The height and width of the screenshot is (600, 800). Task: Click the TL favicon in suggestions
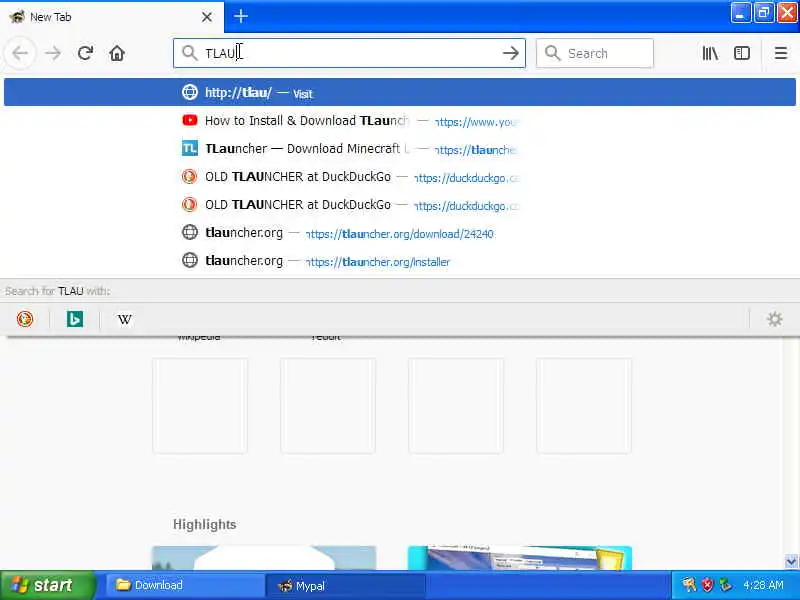[x=190, y=148]
